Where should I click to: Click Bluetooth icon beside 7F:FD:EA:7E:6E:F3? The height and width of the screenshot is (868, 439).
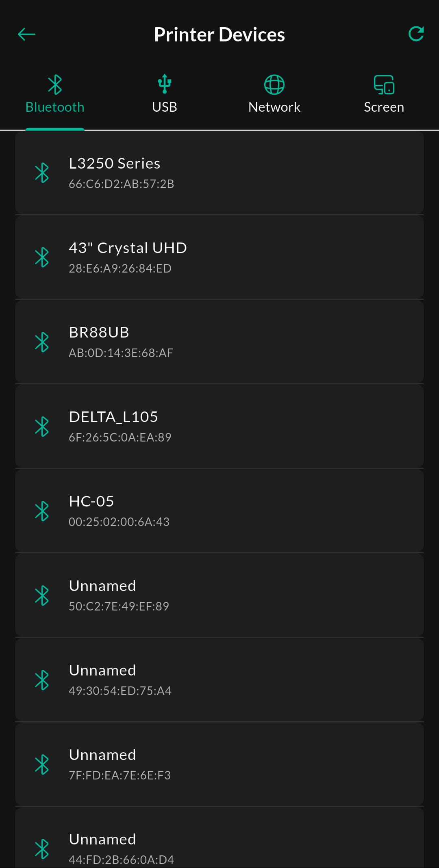coord(42,764)
